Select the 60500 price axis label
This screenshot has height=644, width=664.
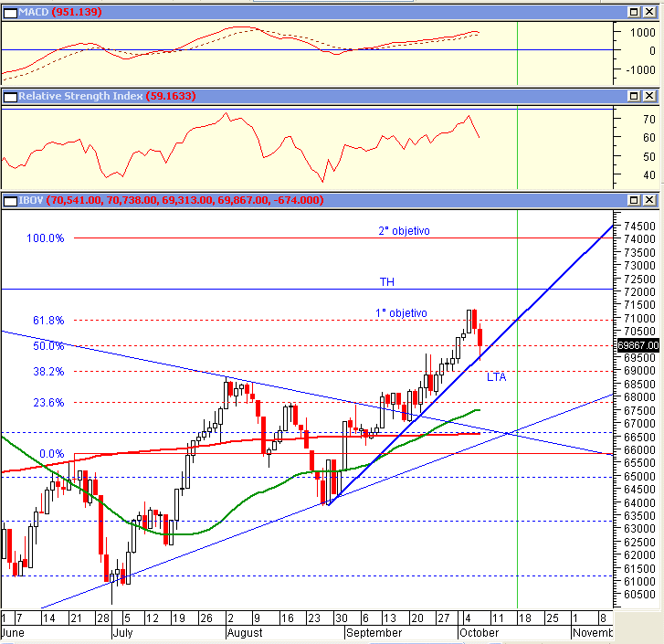pos(639,595)
